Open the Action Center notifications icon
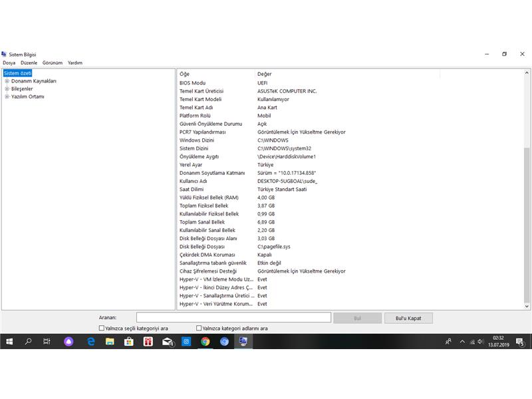 tap(520, 342)
